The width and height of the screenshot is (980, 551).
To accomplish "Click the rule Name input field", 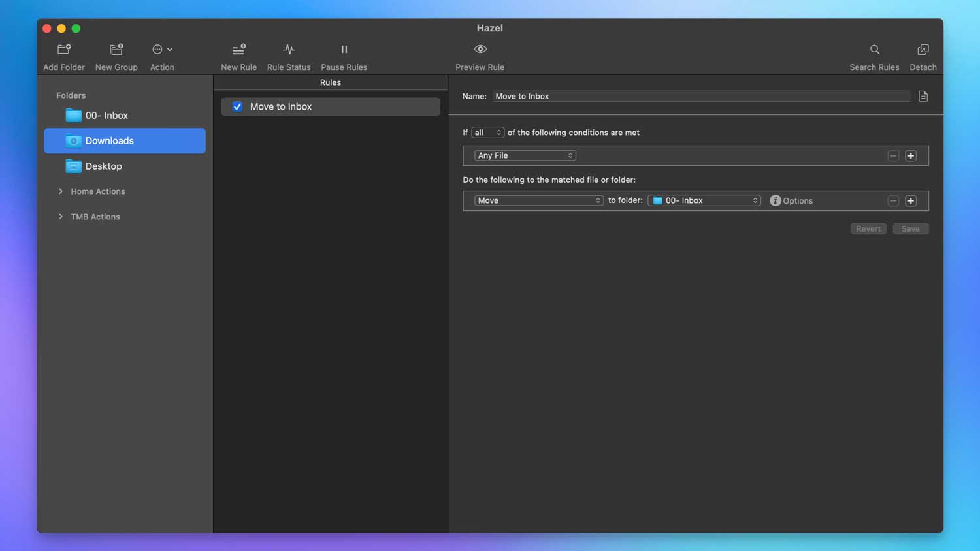I will 702,96.
